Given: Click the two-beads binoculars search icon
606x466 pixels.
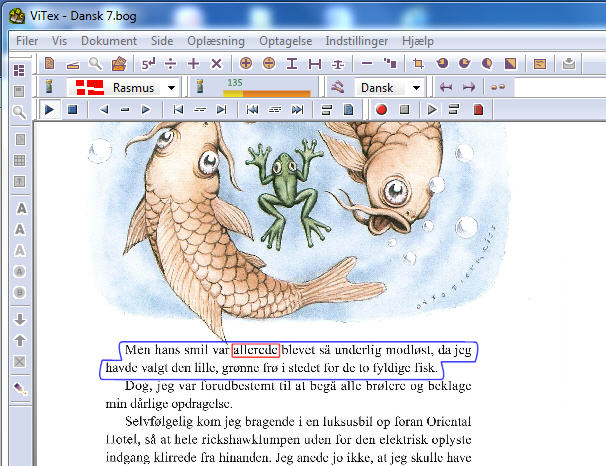Looking at the screenshot, I should point(498,87).
